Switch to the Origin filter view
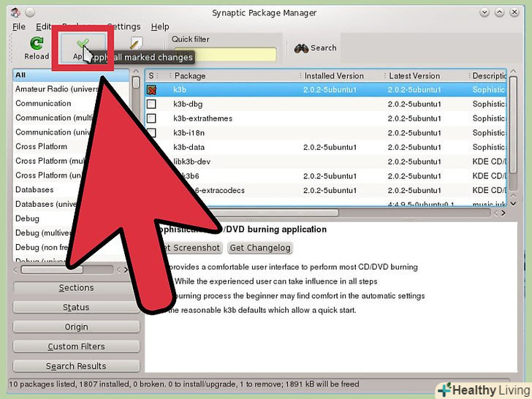This screenshot has width=532, height=399. [x=76, y=327]
